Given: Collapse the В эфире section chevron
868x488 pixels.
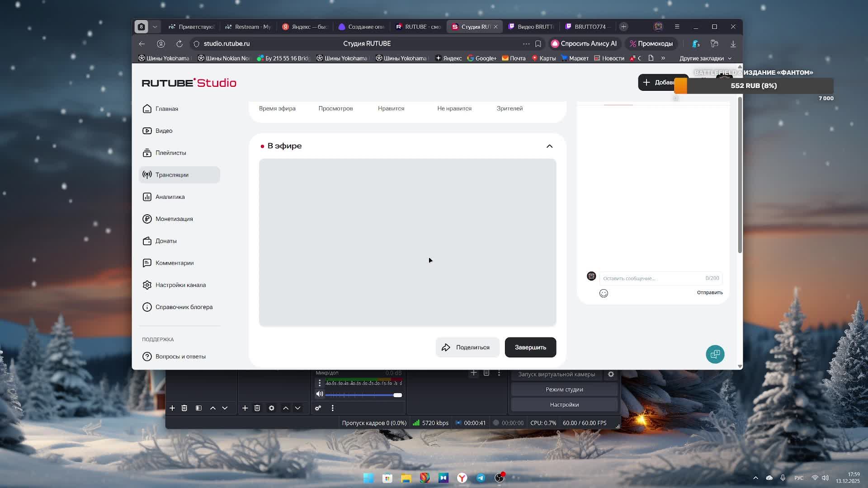Looking at the screenshot, I should [x=549, y=146].
